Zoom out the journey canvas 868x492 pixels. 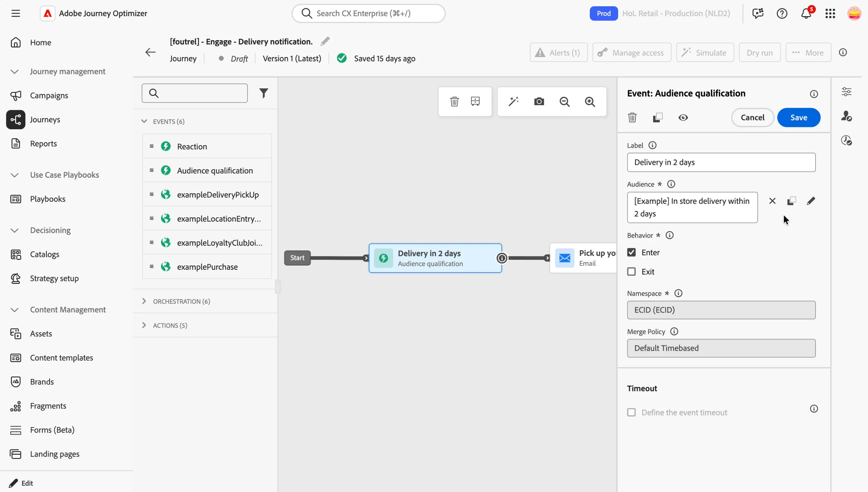pyautogui.click(x=564, y=102)
